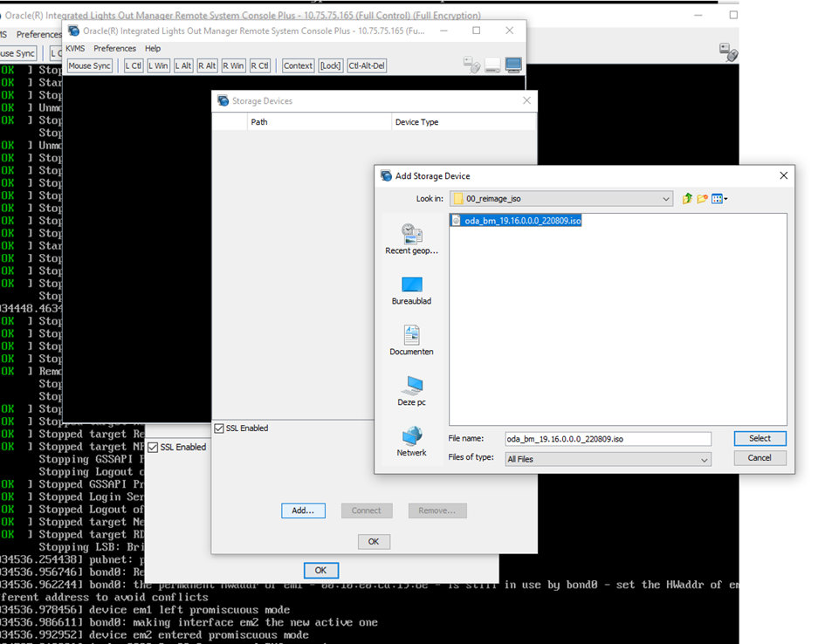Click the File name text field

(x=607, y=439)
